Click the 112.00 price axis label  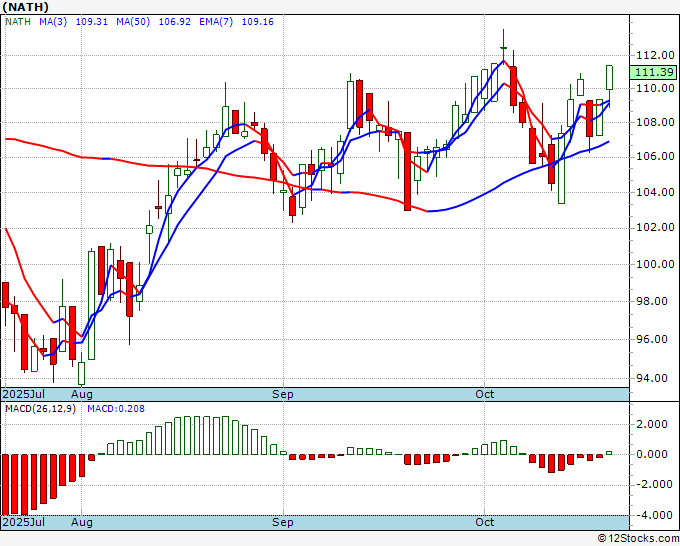pyautogui.click(x=655, y=55)
